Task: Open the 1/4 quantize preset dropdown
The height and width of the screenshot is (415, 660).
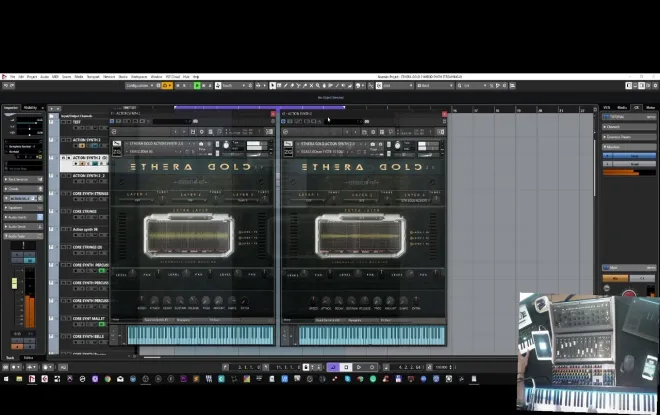Action: coord(472,85)
